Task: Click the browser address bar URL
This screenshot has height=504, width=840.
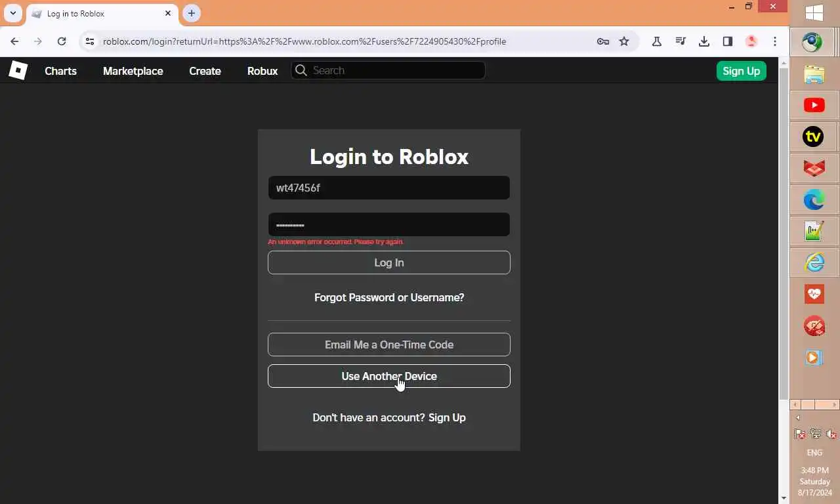Action: tap(304, 41)
